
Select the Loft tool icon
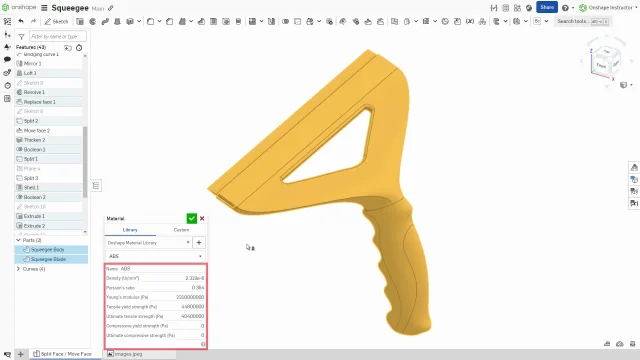[x=117, y=21]
